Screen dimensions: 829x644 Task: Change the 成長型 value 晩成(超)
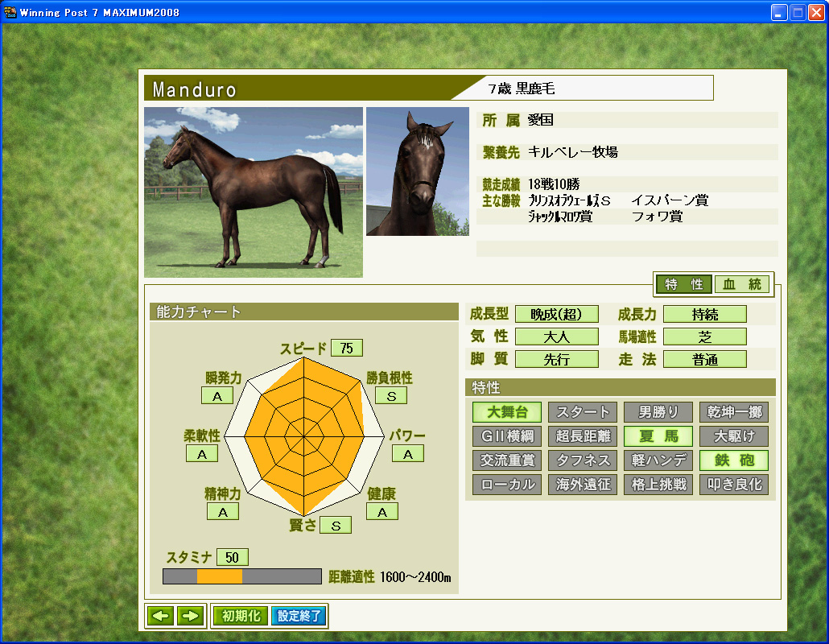(557, 314)
